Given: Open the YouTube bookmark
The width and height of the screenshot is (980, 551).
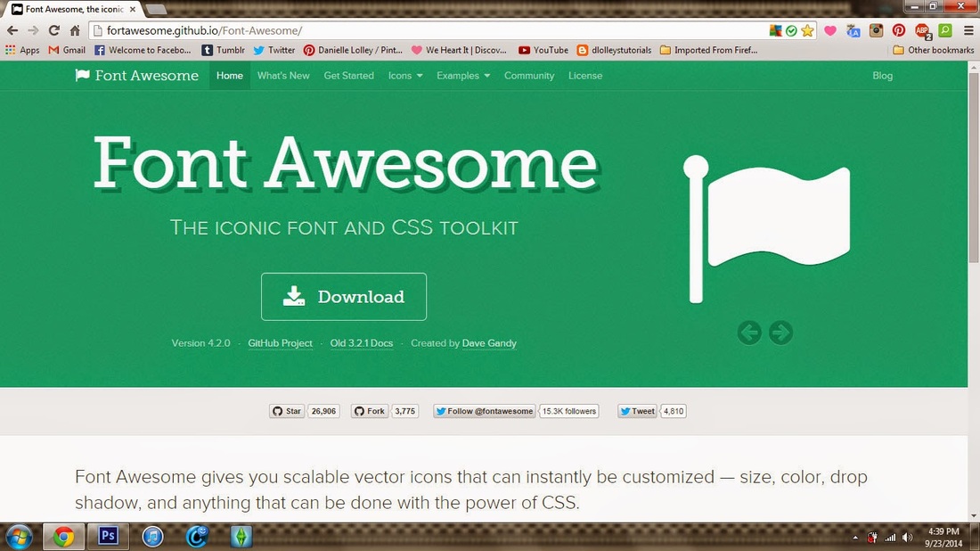Looking at the screenshot, I should click(543, 50).
